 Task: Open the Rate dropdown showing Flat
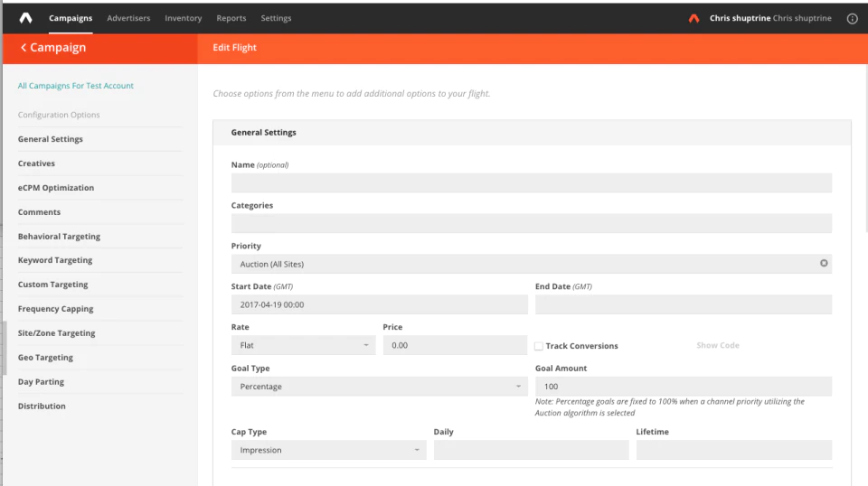click(304, 345)
